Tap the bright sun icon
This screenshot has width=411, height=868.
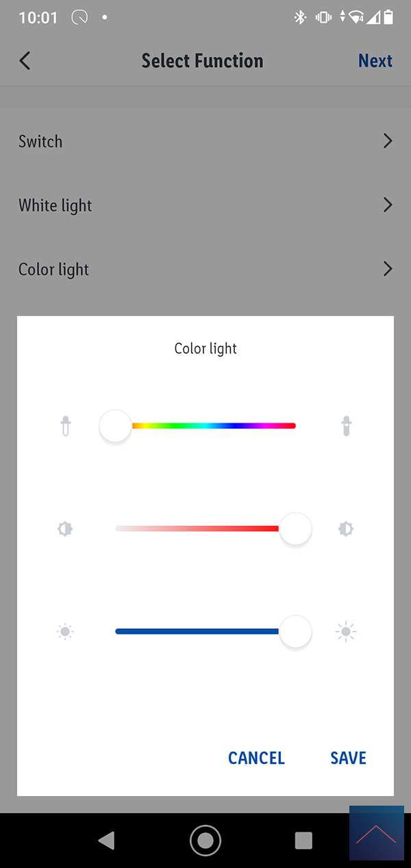click(x=346, y=632)
